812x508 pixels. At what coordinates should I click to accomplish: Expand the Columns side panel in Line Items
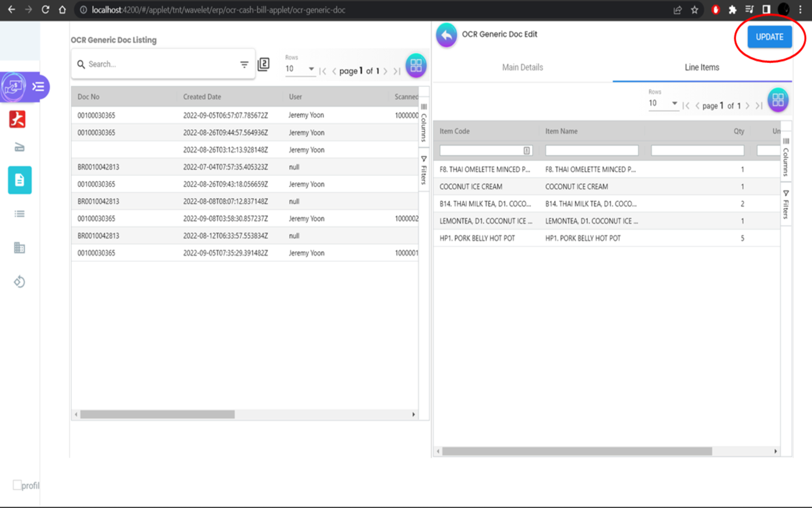click(785, 157)
